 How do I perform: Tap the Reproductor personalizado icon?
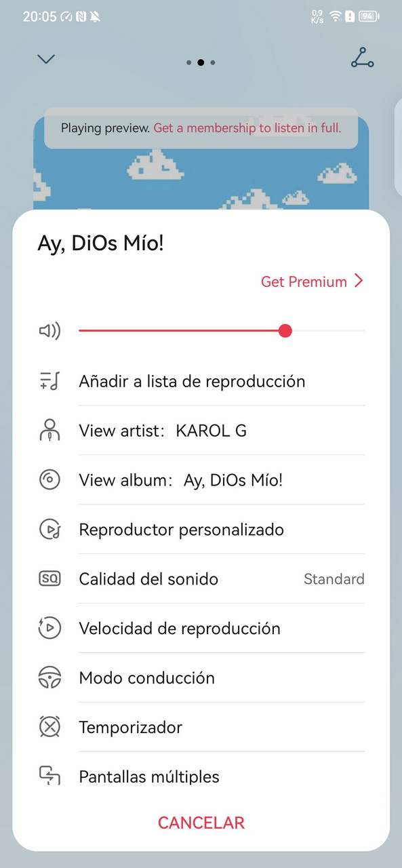pyautogui.click(x=49, y=530)
